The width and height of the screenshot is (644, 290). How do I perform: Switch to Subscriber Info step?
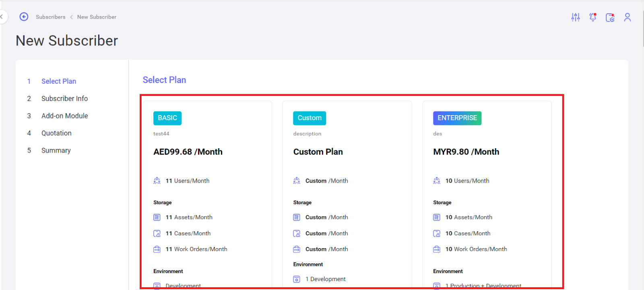coord(64,99)
